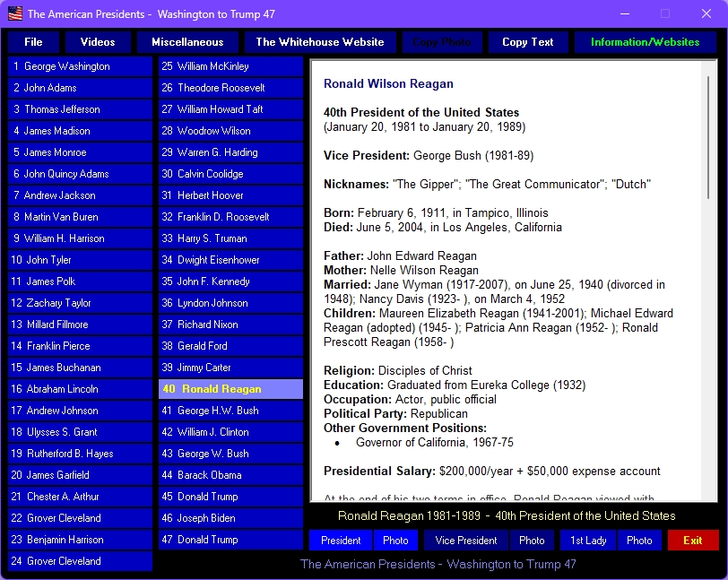Select 34 Dwight Eisenhower
This screenshot has height=580, width=728.
point(230,260)
